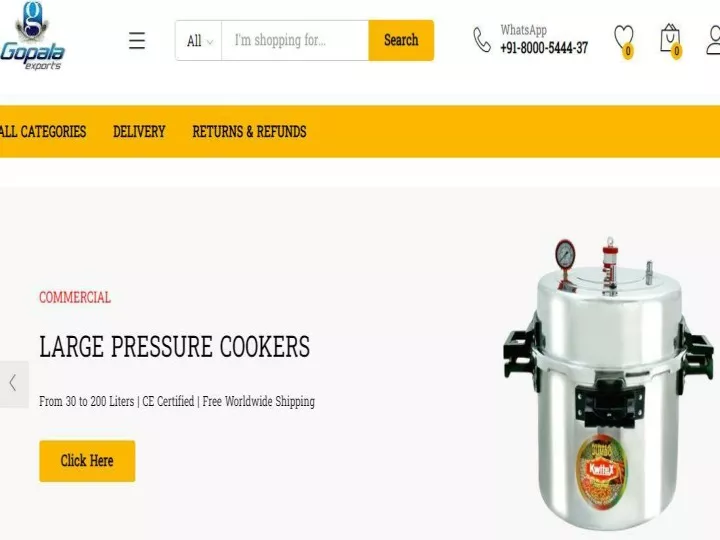720x540 pixels.
Task: Click the LARGE PRESSURE COOKERS heading
Action: click(x=174, y=347)
